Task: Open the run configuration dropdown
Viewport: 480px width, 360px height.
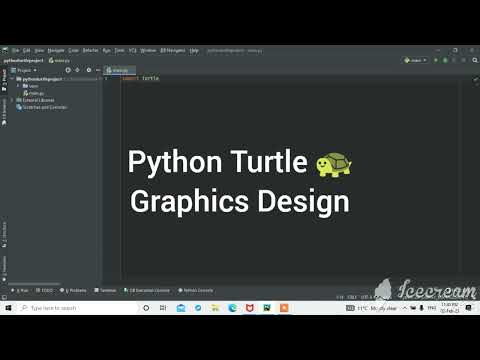Action: click(415, 60)
